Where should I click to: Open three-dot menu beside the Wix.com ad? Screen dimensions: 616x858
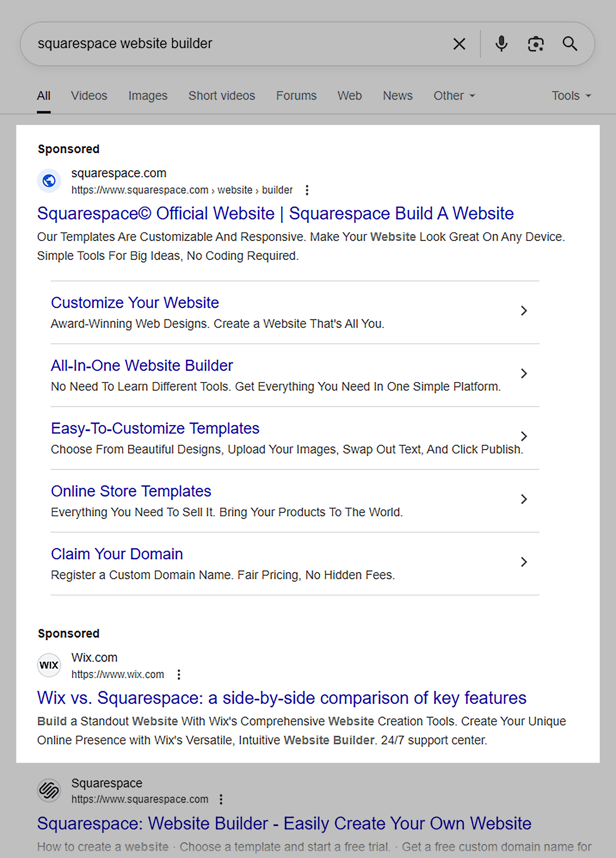[x=179, y=675]
